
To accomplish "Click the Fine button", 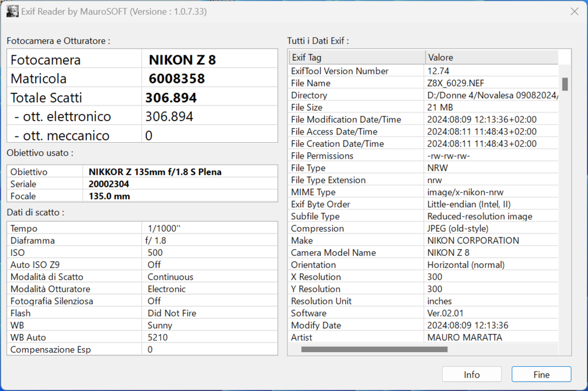I will (x=541, y=375).
